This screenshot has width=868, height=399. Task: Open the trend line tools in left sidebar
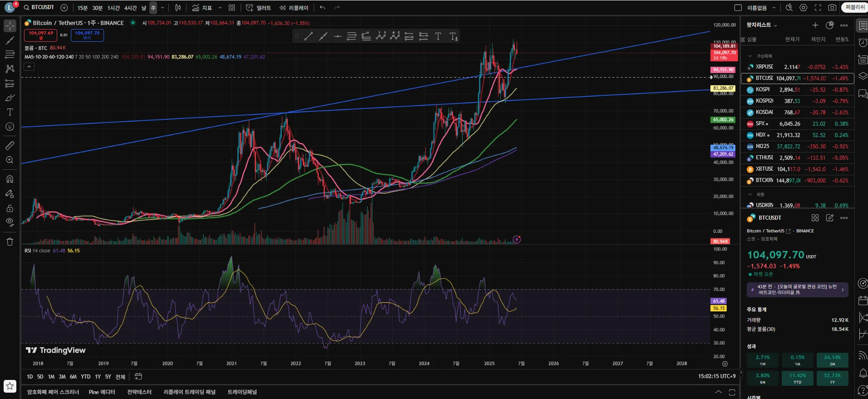click(x=10, y=40)
